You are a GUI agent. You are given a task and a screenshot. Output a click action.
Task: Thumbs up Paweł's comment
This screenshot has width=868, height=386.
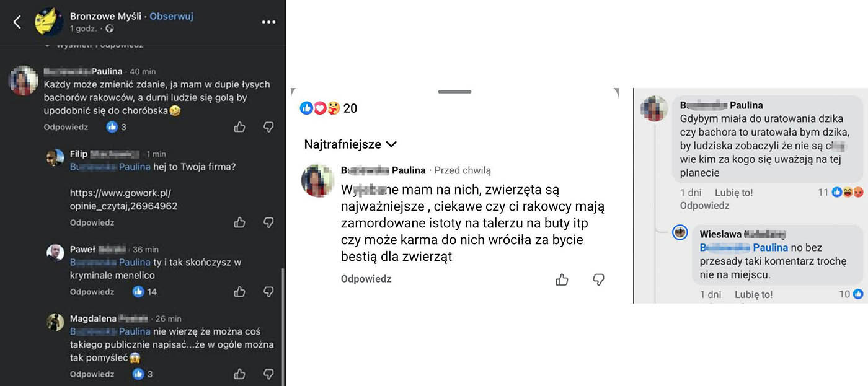[x=239, y=291]
